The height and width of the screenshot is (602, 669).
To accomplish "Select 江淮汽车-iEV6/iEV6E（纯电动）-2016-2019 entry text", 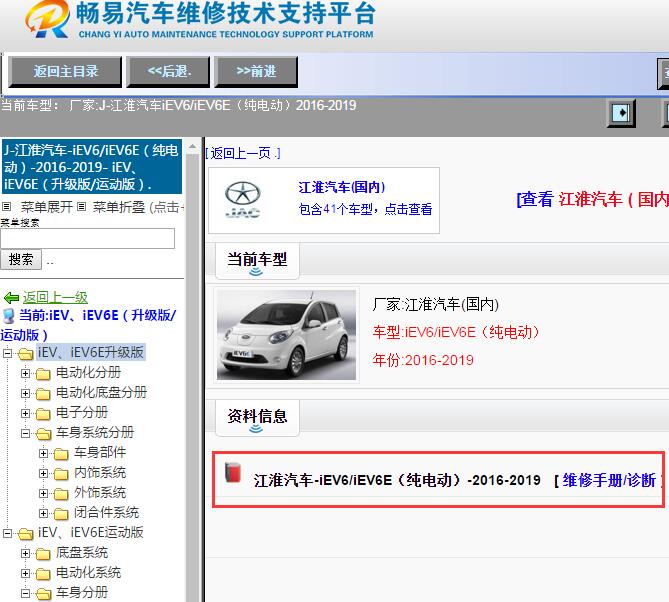I will click(397, 480).
